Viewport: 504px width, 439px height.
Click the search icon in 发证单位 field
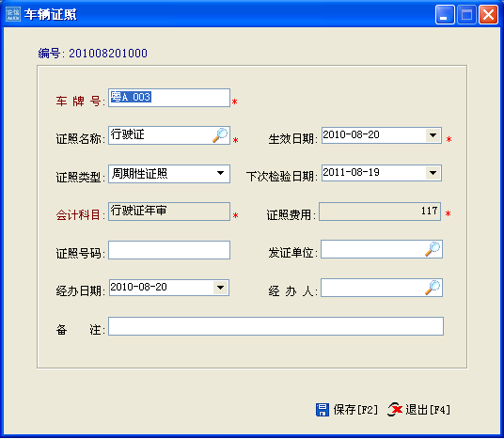click(x=433, y=249)
